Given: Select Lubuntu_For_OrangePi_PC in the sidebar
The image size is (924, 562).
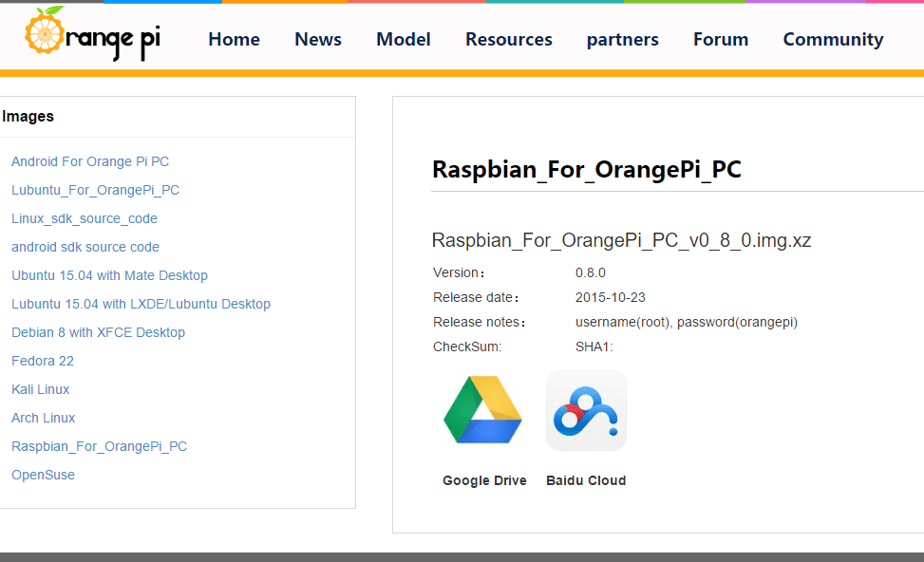Looking at the screenshot, I should point(95,190).
